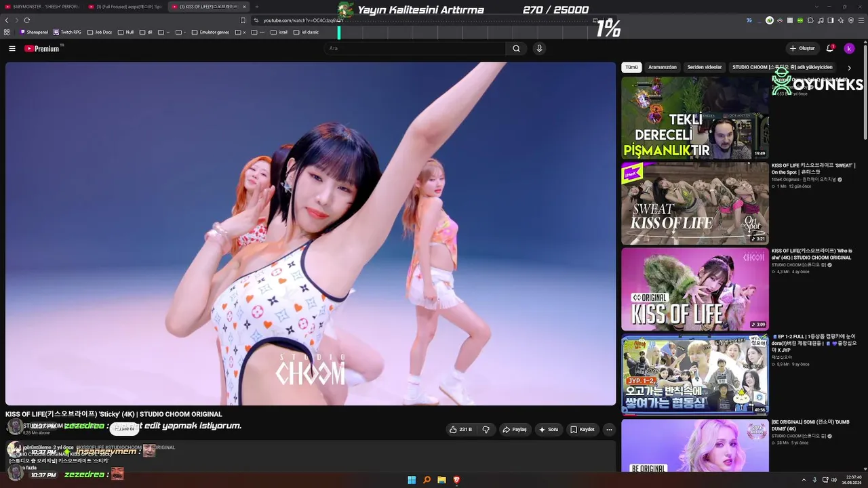Open YouTube notifications bell
This screenshot has width=868, height=488.
point(830,48)
